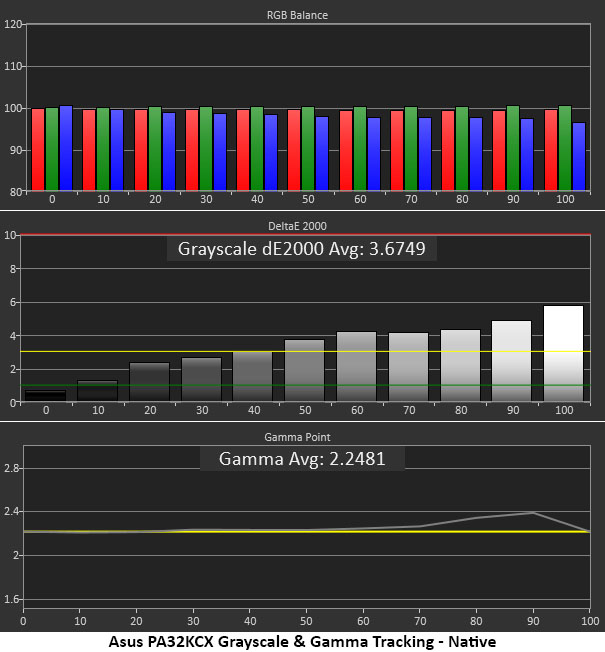Click the "80" y-axis label in RGB Balance
The image size is (605, 652).
(x=15, y=192)
